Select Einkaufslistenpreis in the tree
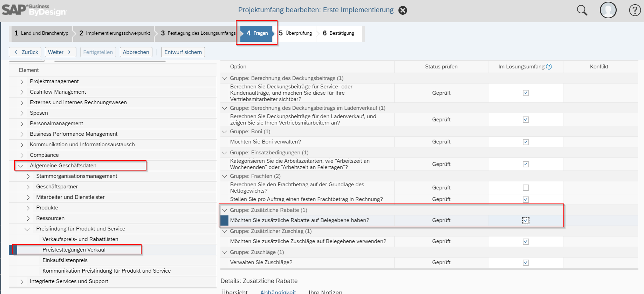The image size is (644, 294). (65, 260)
